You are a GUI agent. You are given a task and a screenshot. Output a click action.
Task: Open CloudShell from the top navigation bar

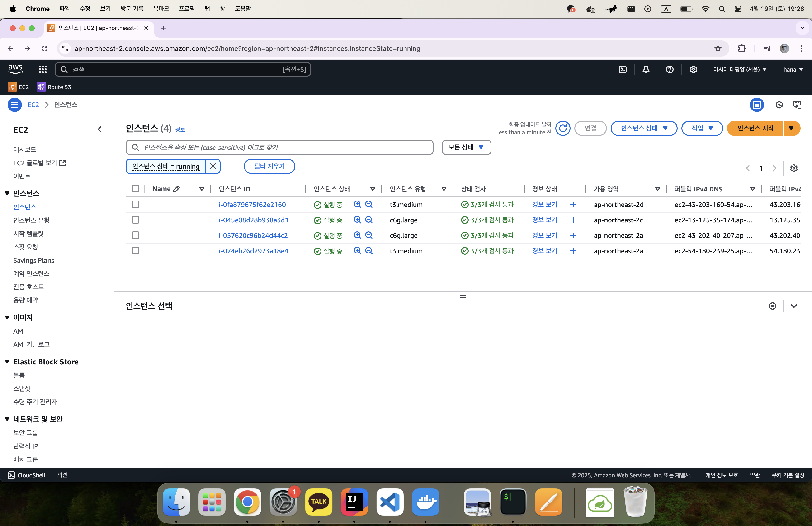coord(623,70)
